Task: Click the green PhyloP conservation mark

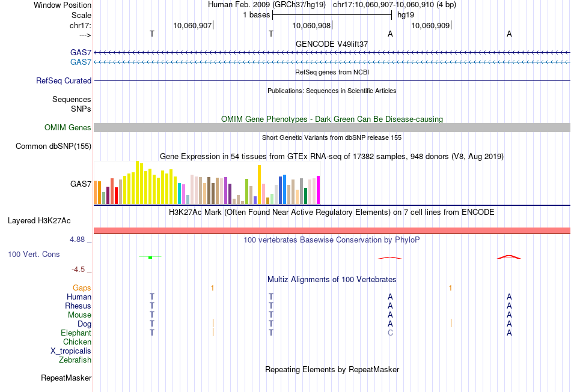Action: [150, 258]
